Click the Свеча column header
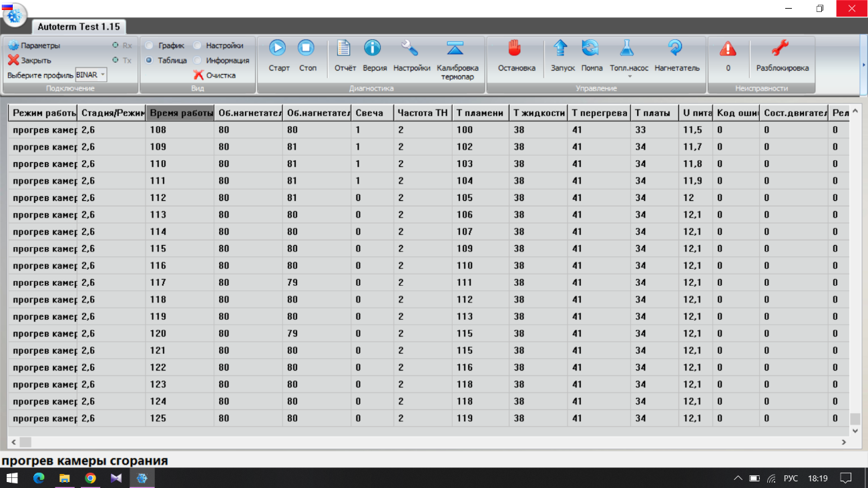Viewport: 868px width, 488px height. pos(372,113)
